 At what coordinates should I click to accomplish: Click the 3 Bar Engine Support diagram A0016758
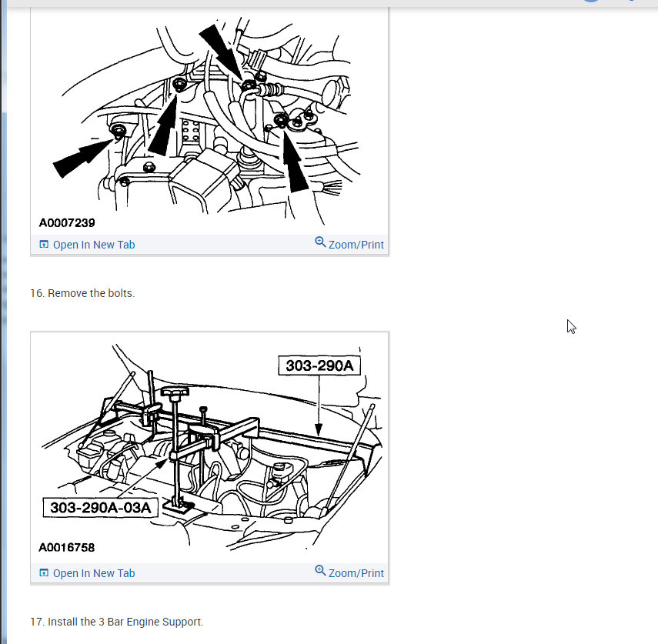click(x=210, y=448)
